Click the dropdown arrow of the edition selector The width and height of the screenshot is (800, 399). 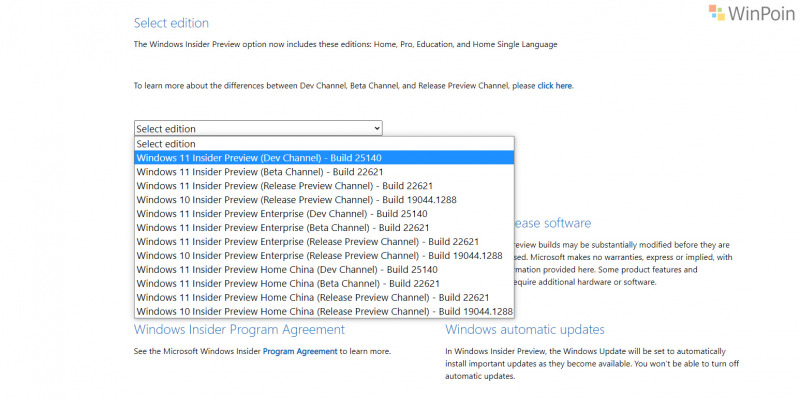(x=377, y=129)
